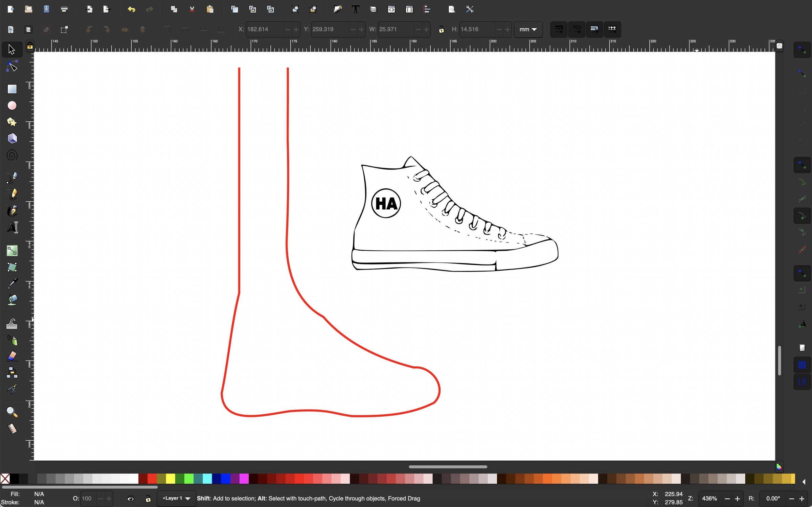Pick the black palette swatch
The height and width of the screenshot is (507, 812).
click(x=14, y=479)
